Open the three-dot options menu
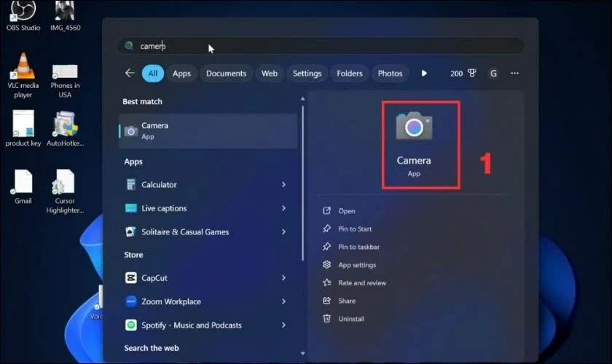This screenshot has height=364, width=612. 514,73
